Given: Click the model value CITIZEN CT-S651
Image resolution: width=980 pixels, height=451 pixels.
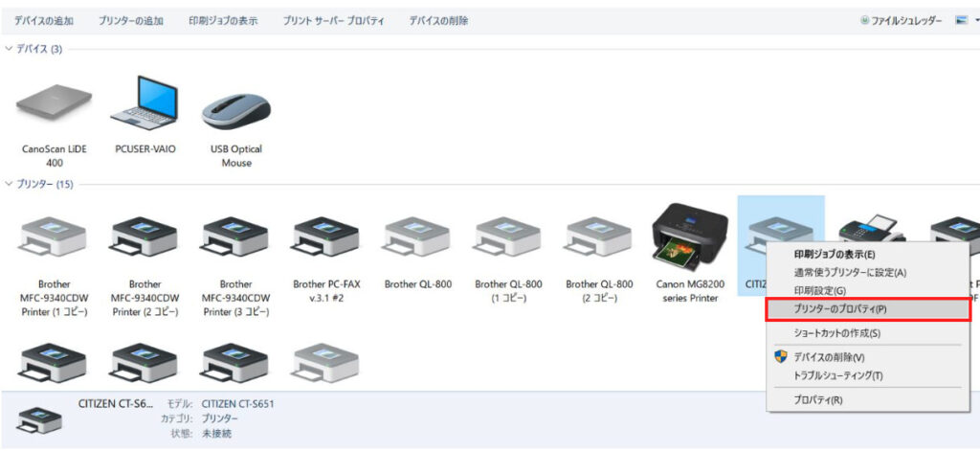Looking at the screenshot, I should tap(237, 404).
